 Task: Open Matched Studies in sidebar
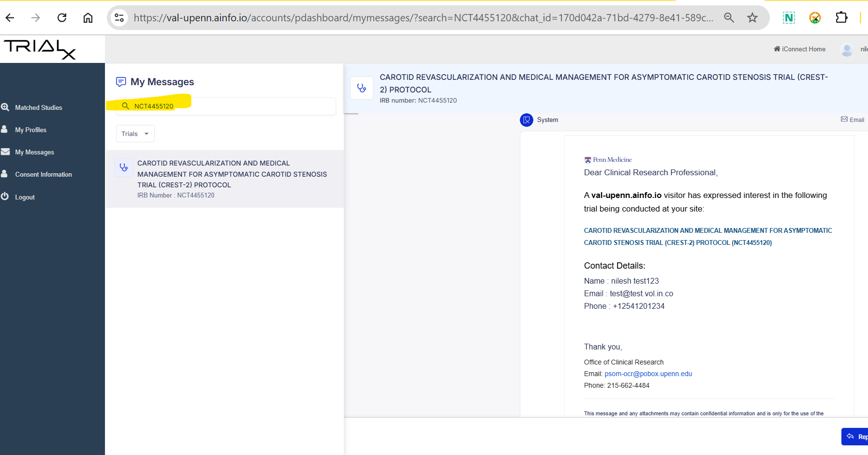point(38,107)
